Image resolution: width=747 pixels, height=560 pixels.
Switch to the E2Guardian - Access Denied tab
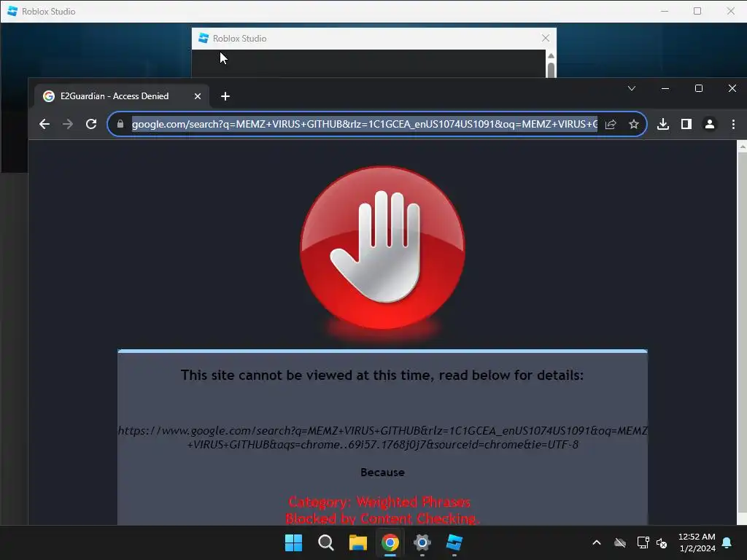pos(122,96)
